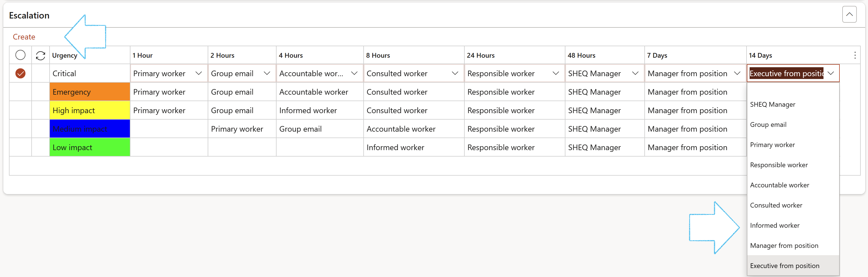
Task: Open the grid column options menu
Action: click(855, 55)
